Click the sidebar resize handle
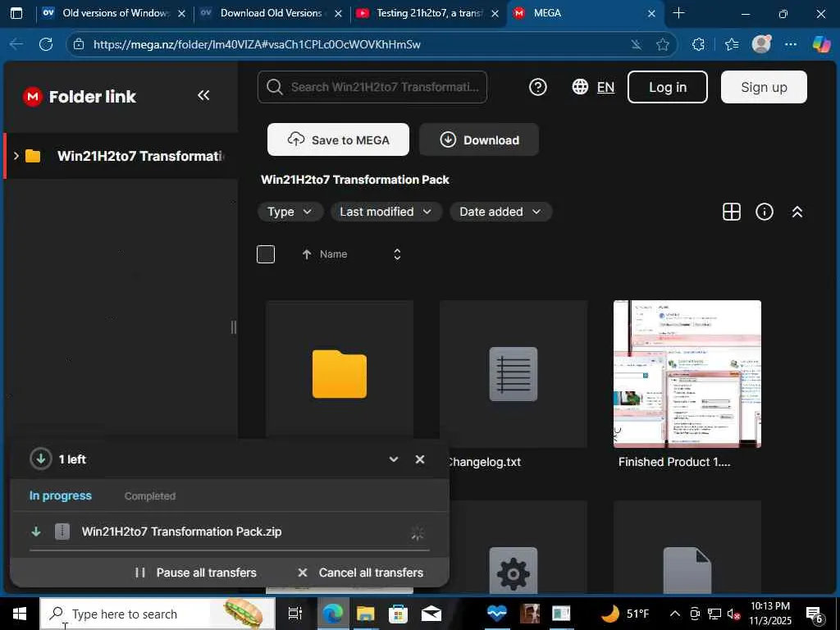 (x=234, y=327)
